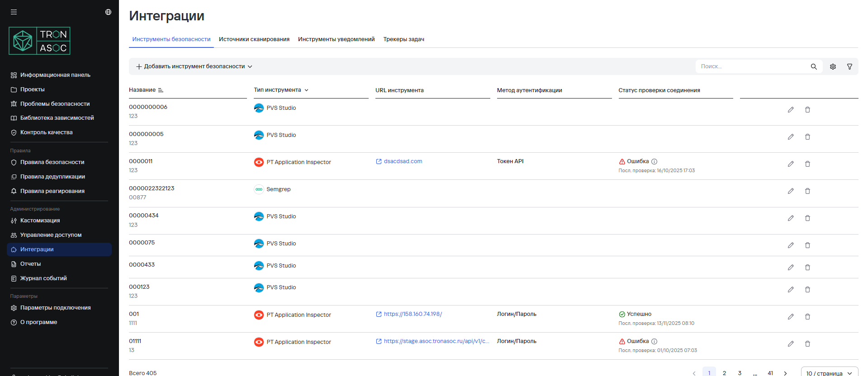Delete integration 0000022322123
This screenshot has height=376, width=868.
coord(807,191)
